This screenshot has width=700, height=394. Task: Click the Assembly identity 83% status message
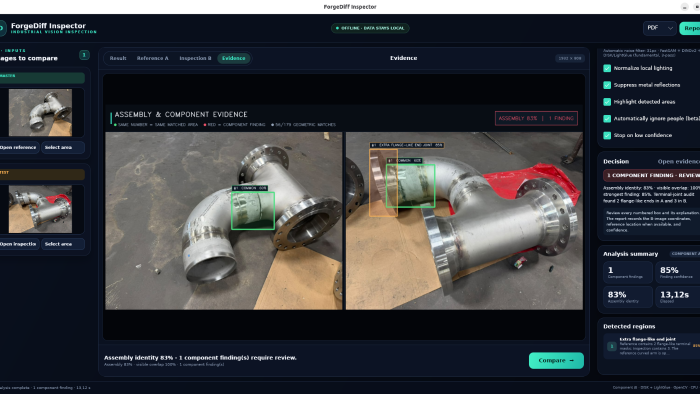200,357
